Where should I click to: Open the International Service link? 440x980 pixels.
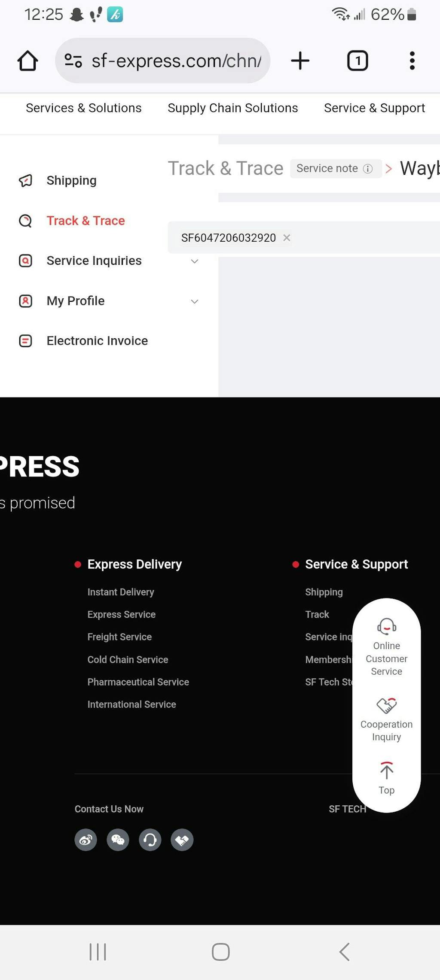(131, 704)
